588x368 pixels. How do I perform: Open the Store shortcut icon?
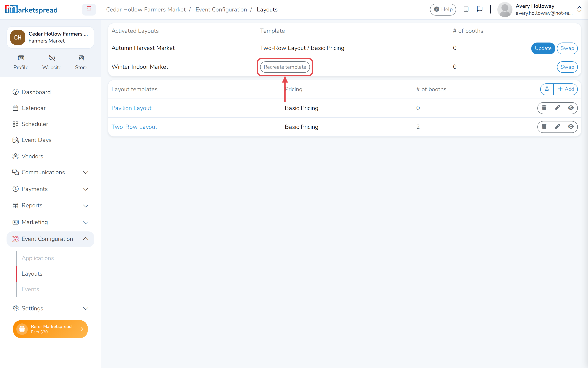[x=81, y=58]
